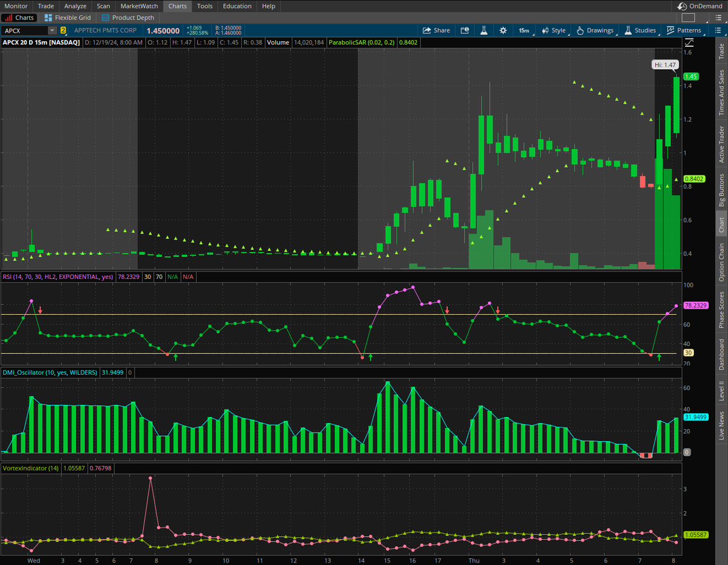Open the Trade tab
The width and height of the screenshot is (728, 565).
click(46, 6)
